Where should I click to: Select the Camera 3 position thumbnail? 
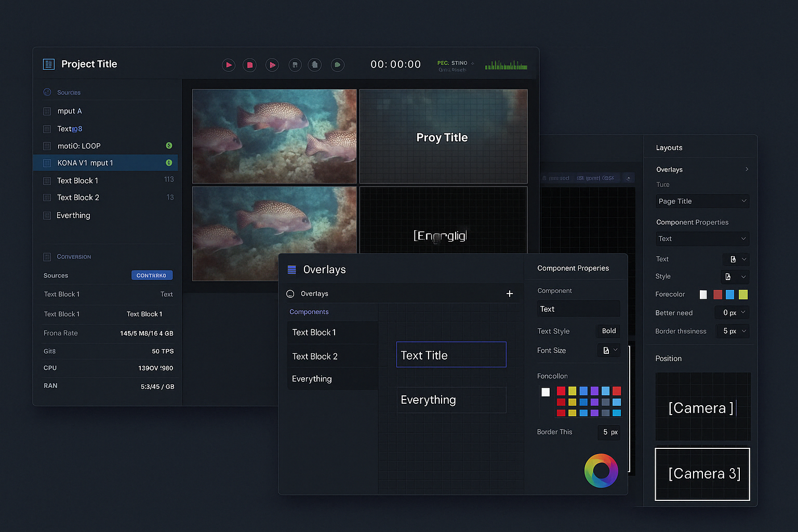coord(702,474)
